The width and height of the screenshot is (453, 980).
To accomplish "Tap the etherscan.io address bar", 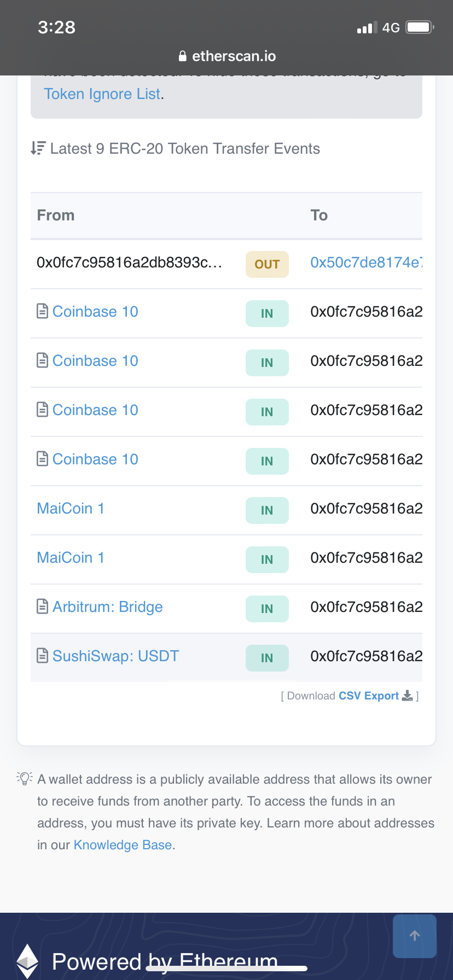I will coord(227,56).
